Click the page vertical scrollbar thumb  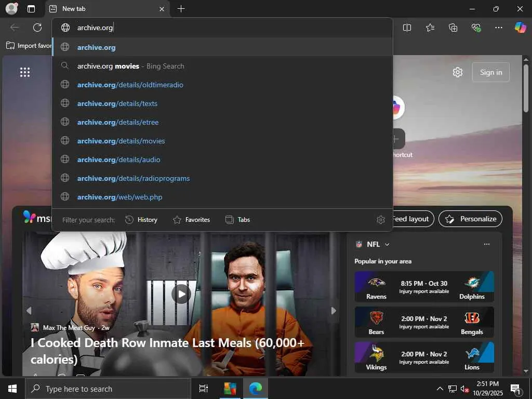point(526,88)
